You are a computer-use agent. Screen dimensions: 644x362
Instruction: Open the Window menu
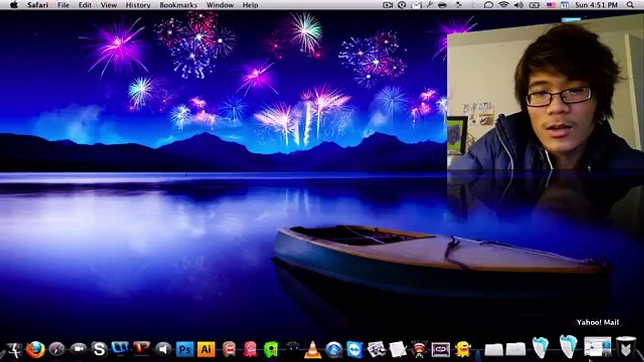point(220,5)
